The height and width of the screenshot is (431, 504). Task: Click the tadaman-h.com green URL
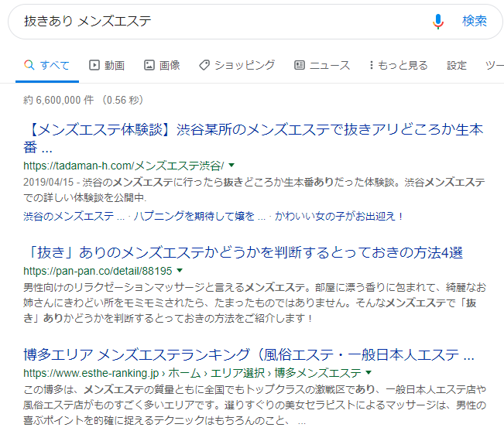124,166
